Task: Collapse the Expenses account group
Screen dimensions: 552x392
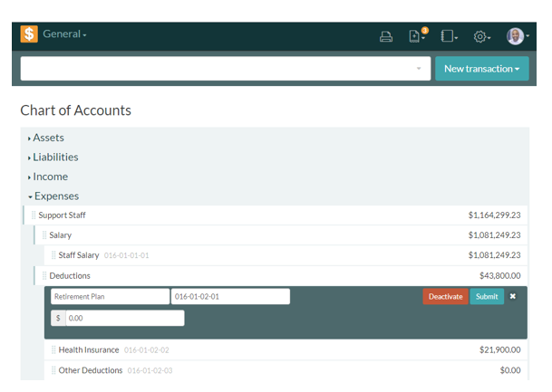Action: 55,196
